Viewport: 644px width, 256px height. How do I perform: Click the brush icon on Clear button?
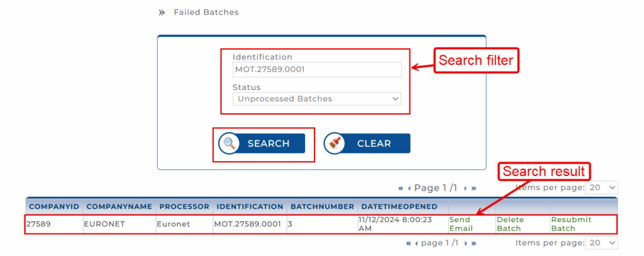pyautogui.click(x=336, y=143)
